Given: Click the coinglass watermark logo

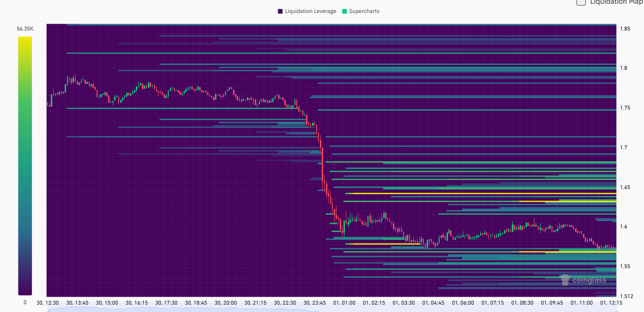Looking at the screenshot, I should tap(583, 280).
